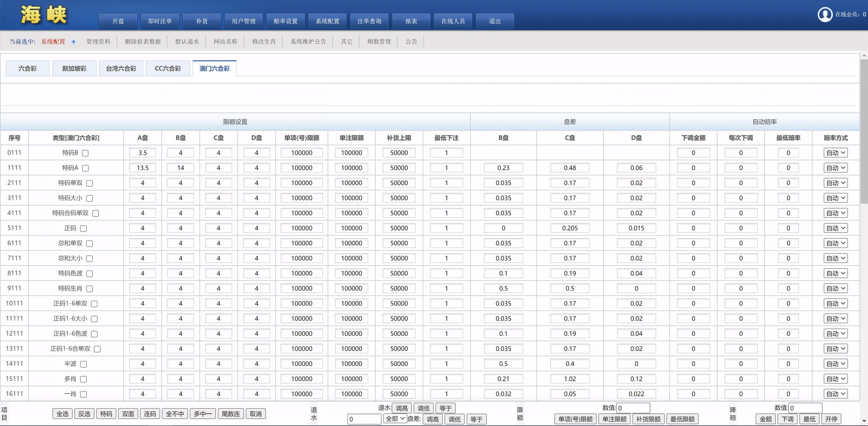Switch to the 台湾六合彩 tab
868x426 pixels.
pyautogui.click(x=121, y=68)
